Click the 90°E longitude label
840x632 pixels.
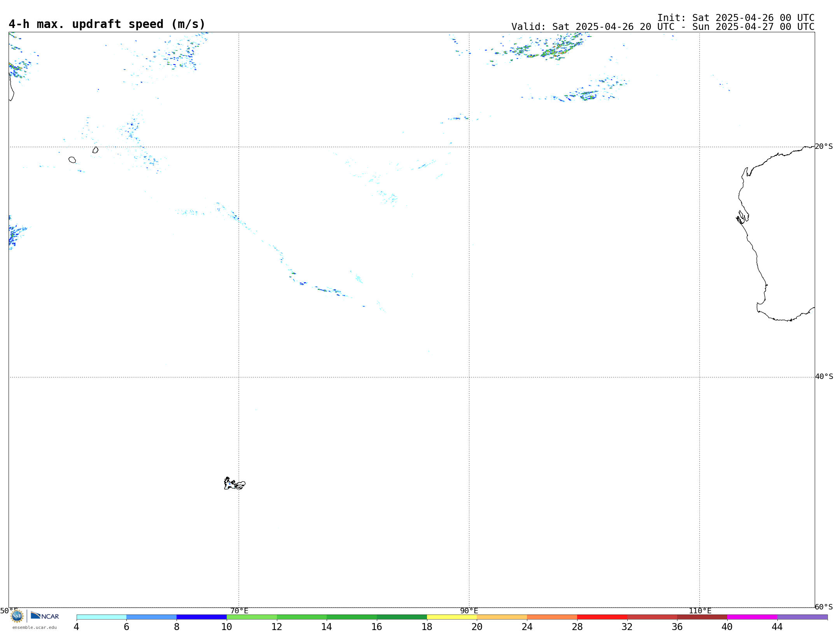point(469,611)
